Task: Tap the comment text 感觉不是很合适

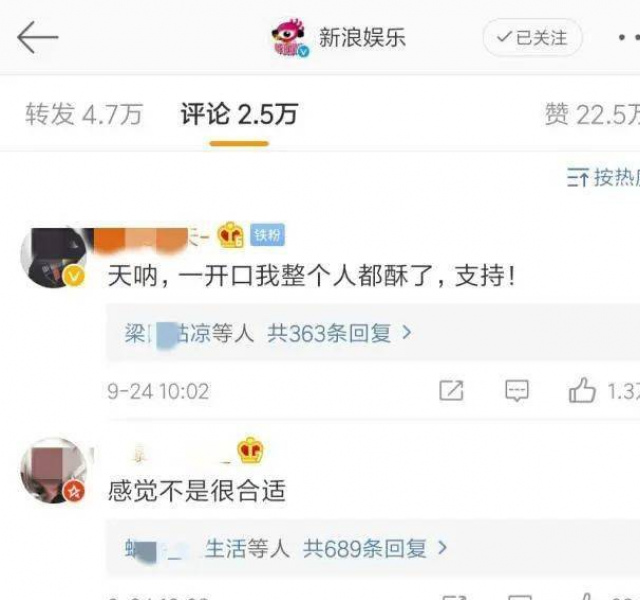Action: 197,491
